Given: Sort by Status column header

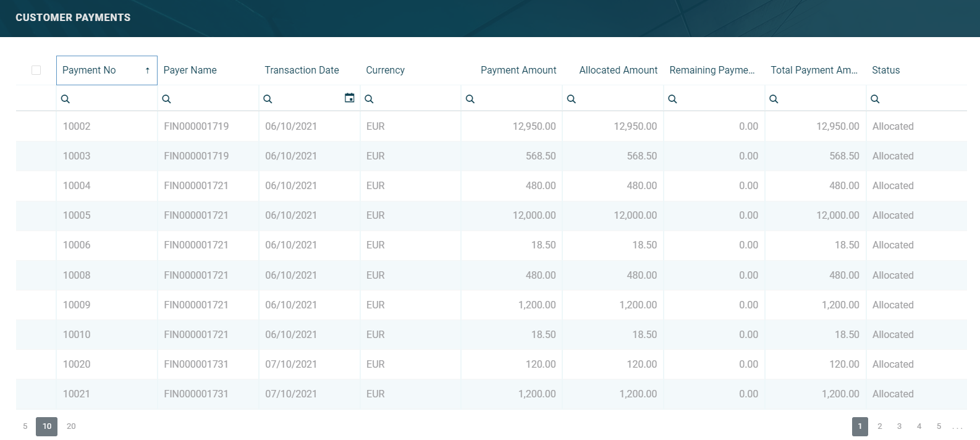Looking at the screenshot, I should pyautogui.click(x=885, y=70).
